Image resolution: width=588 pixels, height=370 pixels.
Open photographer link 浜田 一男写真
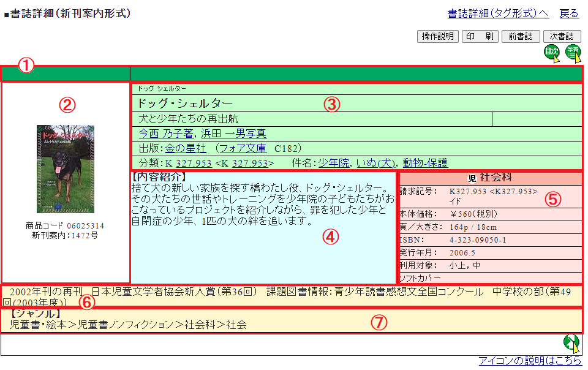tap(233, 134)
